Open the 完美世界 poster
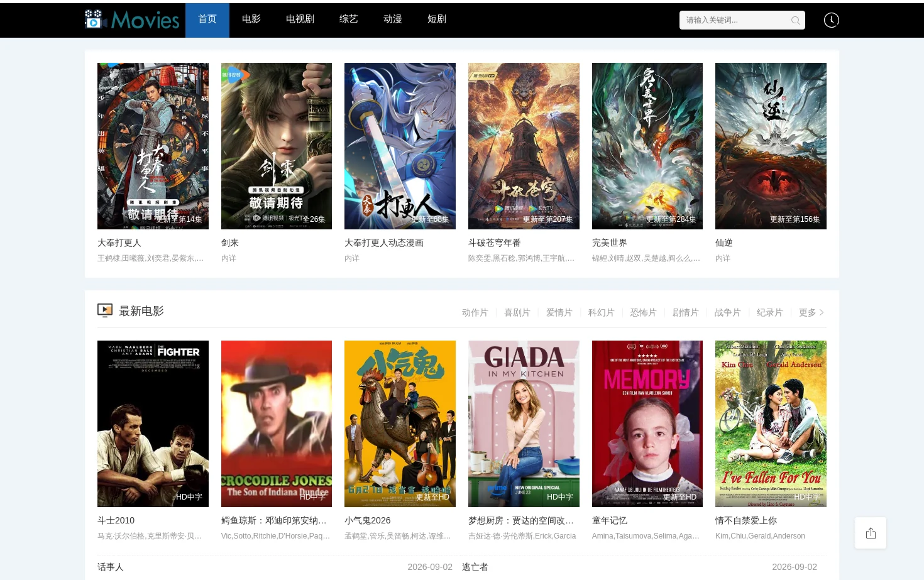The width and height of the screenshot is (924, 580). (x=647, y=146)
